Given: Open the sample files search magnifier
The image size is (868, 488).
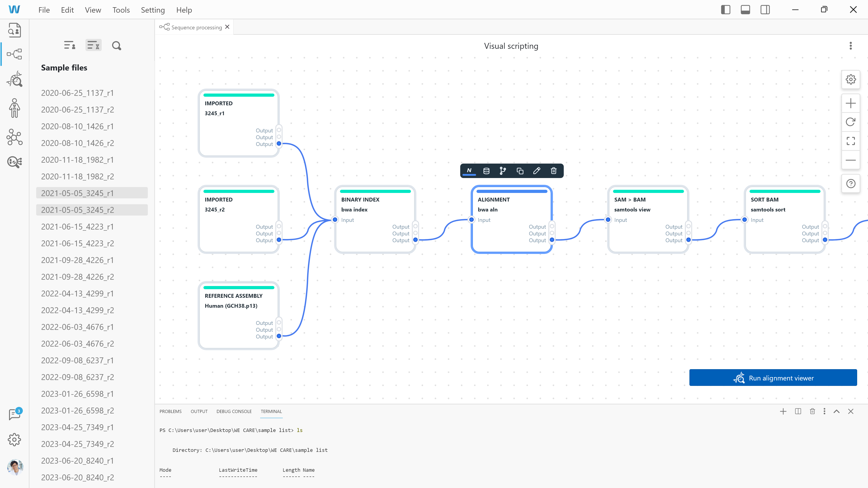Looking at the screenshot, I should point(117,45).
